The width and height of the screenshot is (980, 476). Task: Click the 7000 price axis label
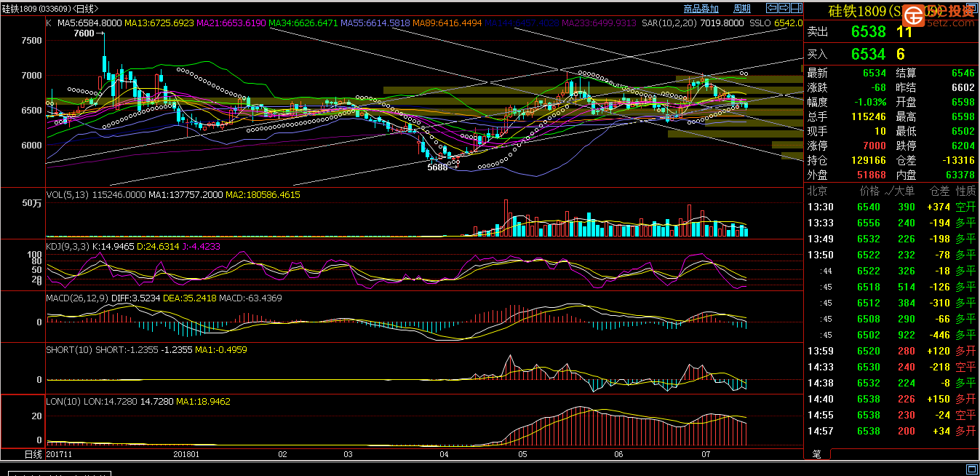(x=31, y=76)
